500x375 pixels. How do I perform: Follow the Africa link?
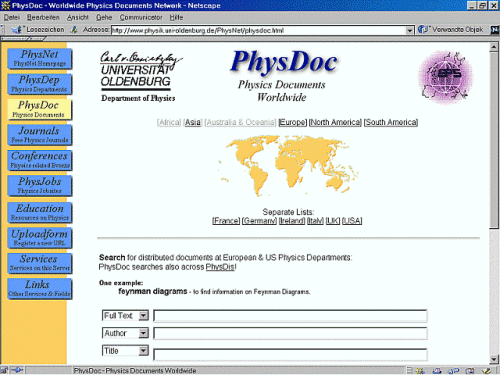tap(169, 122)
